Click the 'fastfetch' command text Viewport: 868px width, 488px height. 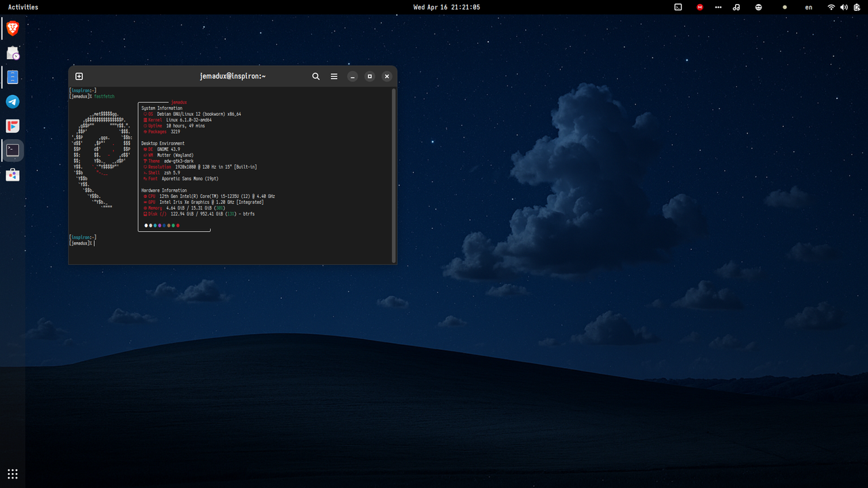pyautogui.click(x=104, y=96)
